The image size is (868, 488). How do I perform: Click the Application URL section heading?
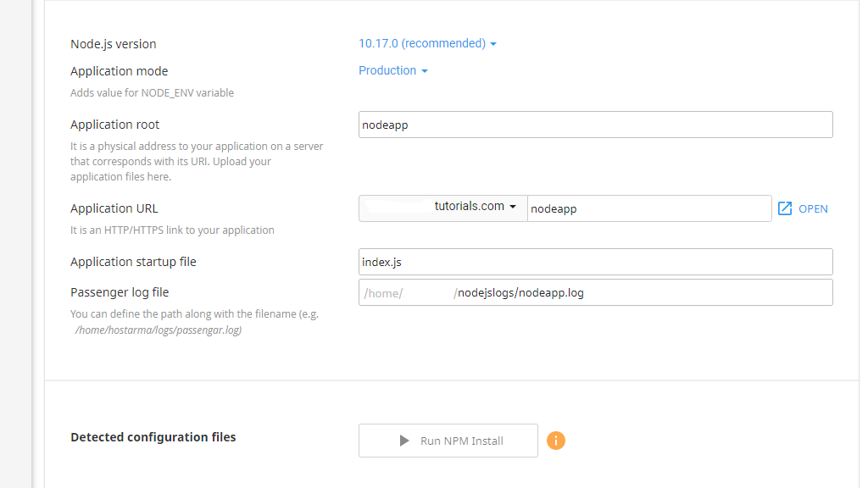tap(114, 208)
